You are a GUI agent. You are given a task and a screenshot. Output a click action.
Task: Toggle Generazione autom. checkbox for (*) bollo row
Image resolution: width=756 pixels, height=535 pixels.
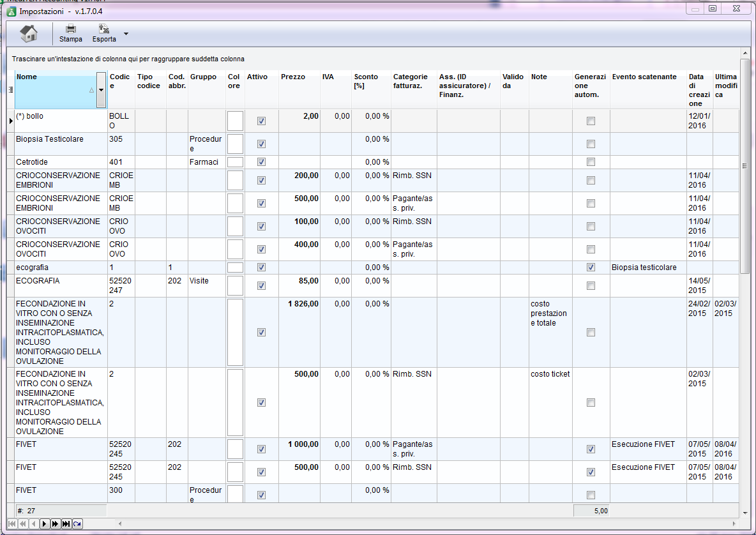point(591,121)
